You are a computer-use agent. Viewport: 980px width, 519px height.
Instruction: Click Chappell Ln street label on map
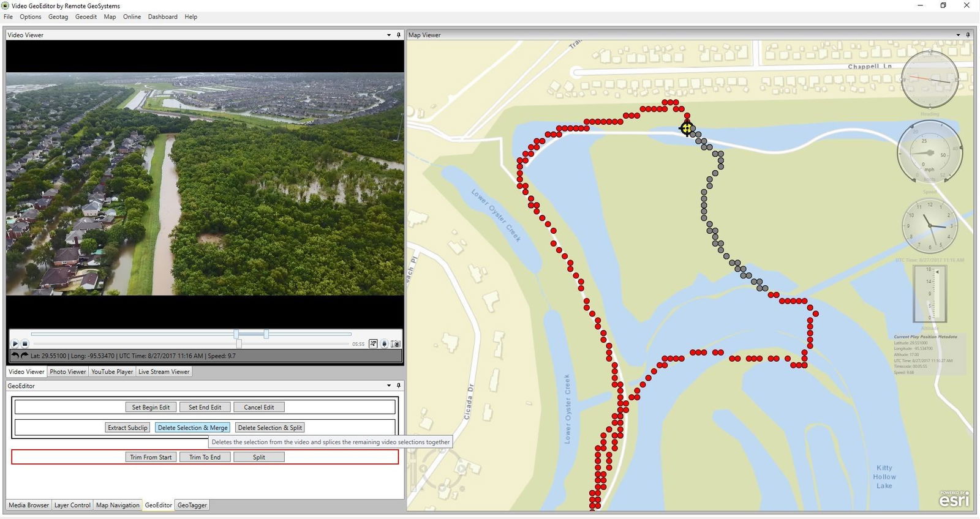coord(870,66)
